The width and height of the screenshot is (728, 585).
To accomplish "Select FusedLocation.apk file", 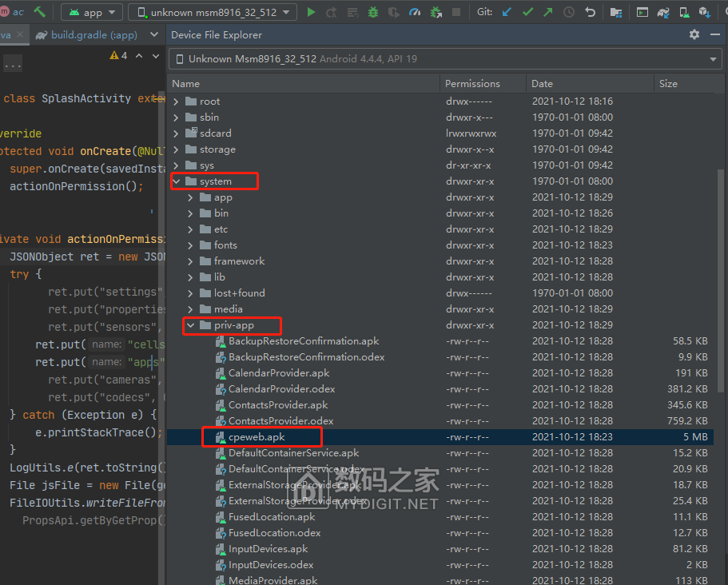I will coord(440,517).
